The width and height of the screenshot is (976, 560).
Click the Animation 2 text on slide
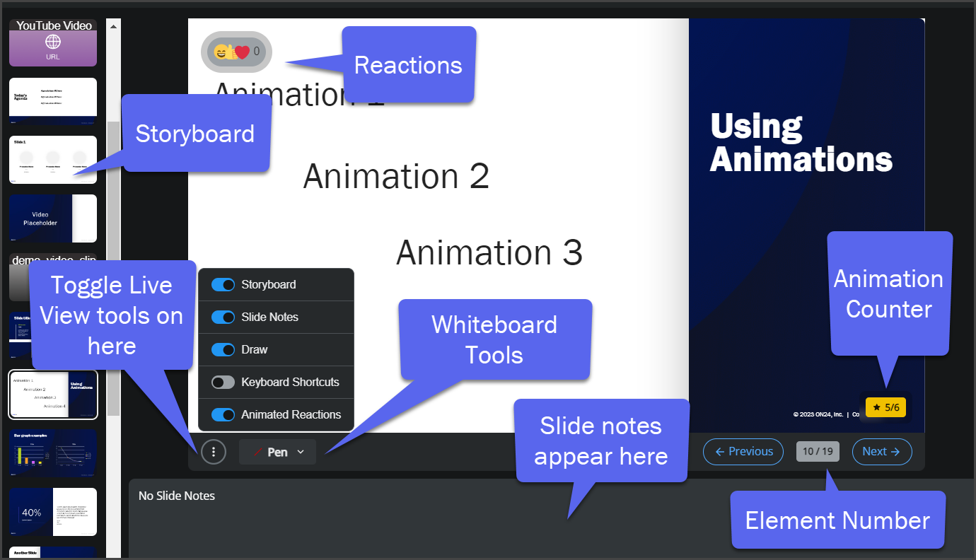396,175
